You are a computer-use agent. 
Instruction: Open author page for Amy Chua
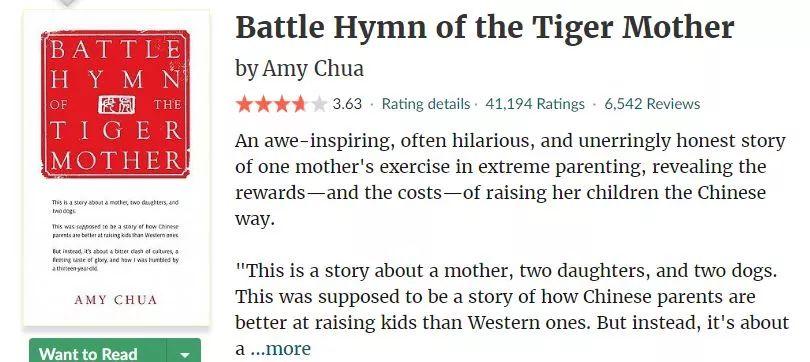pyautogui.click(x=313, y=68)
